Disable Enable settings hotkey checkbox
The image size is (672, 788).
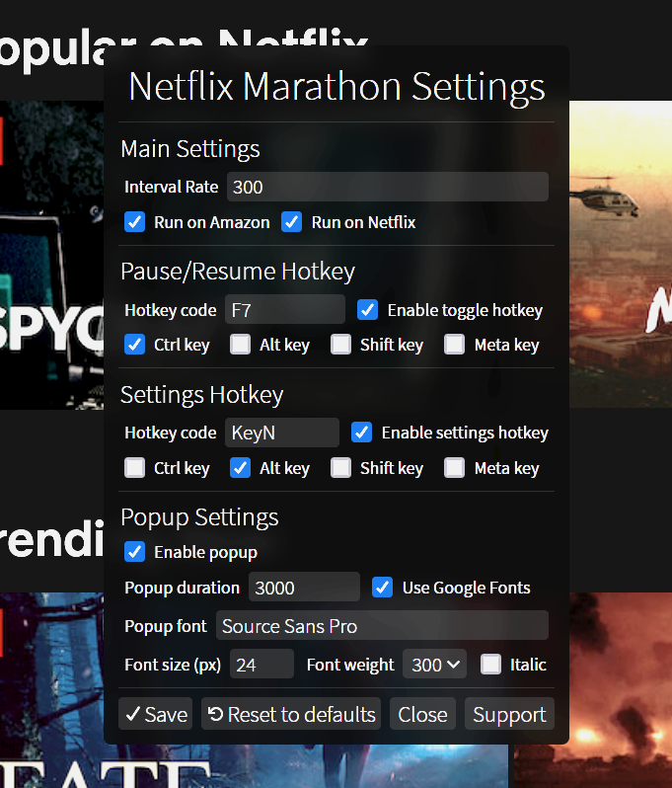pyautogui.click(x=362, y=433)
